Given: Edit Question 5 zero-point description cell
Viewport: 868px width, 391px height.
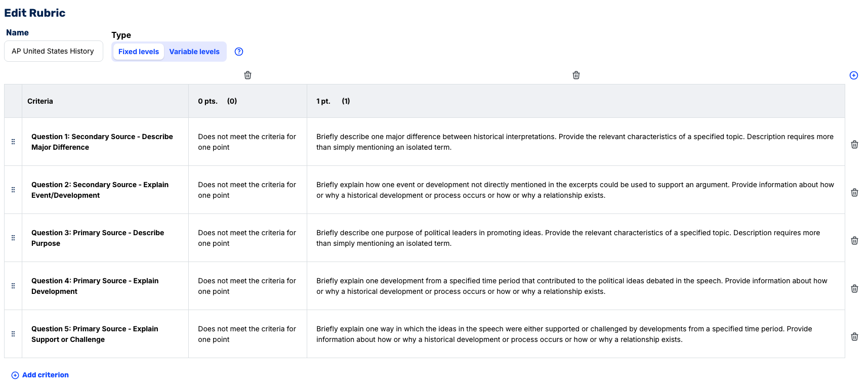Looking at the screenshot, I should (247, 334).
